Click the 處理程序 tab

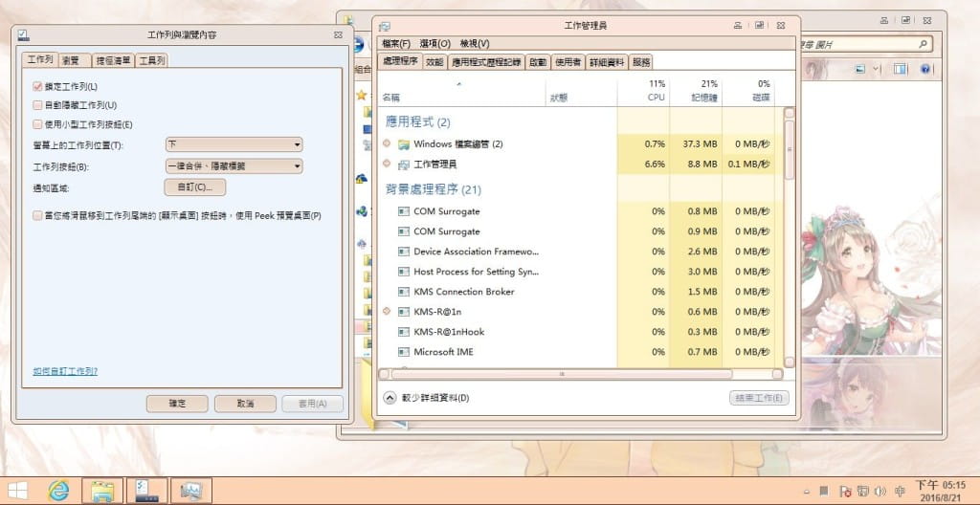(x=400, y=61)
